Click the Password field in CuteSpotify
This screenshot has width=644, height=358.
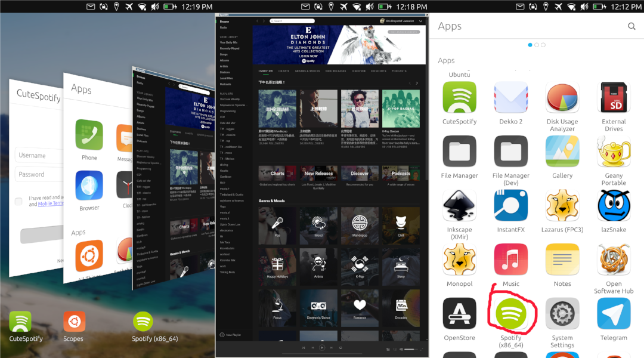tap(39, 174)
